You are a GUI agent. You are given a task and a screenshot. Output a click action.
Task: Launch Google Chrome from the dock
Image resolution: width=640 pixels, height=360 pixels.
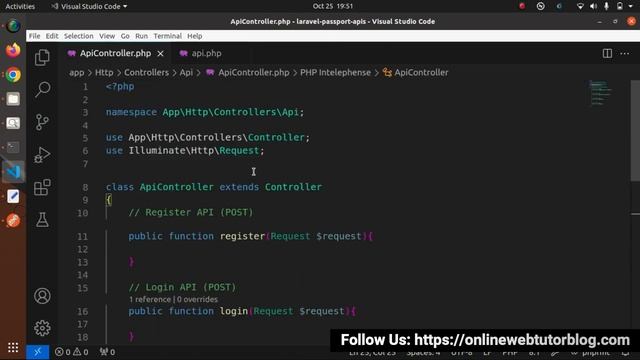13,75
